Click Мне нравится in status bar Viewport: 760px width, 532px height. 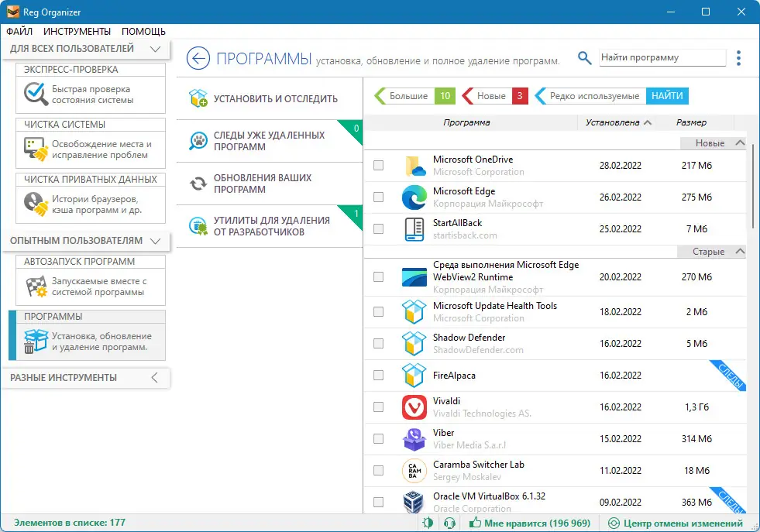530,523
